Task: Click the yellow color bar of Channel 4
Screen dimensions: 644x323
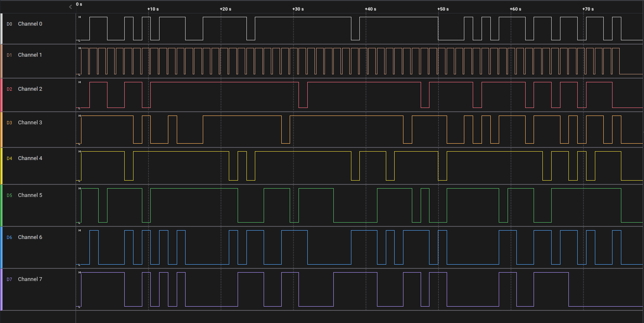Action: point(1,166)
